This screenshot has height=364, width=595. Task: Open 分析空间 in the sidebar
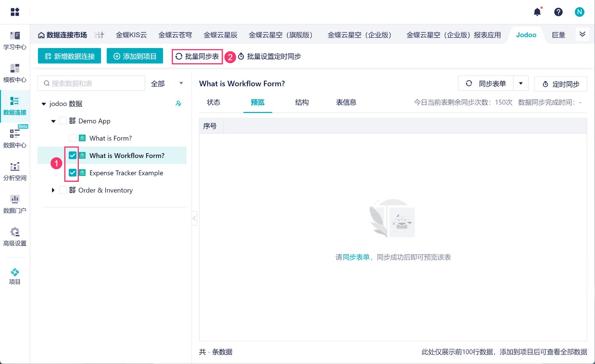pos(15,171)
